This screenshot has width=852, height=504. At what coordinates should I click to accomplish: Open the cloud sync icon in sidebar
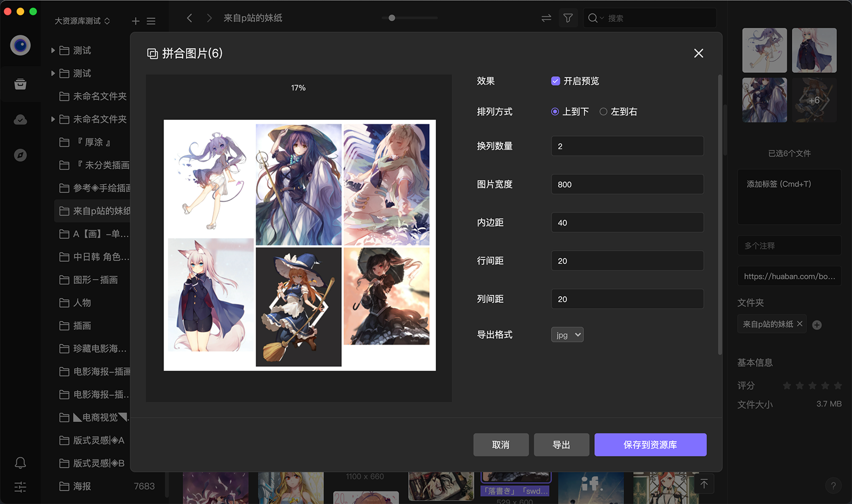[20, 120]
